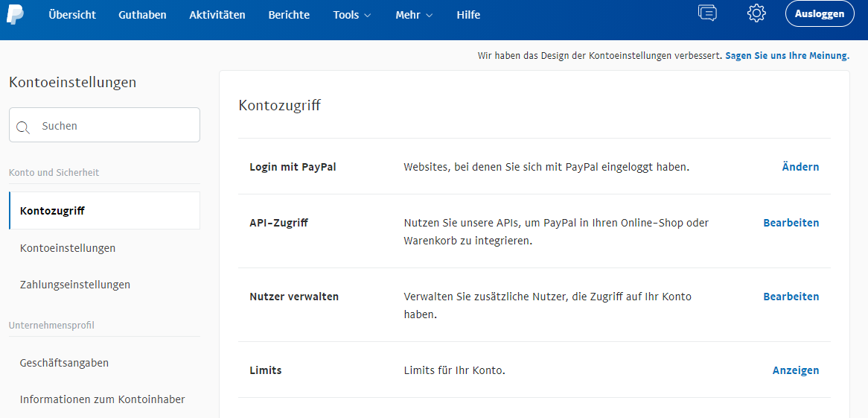Click 'Websites, bei denen Sie sich' description text

546,167
